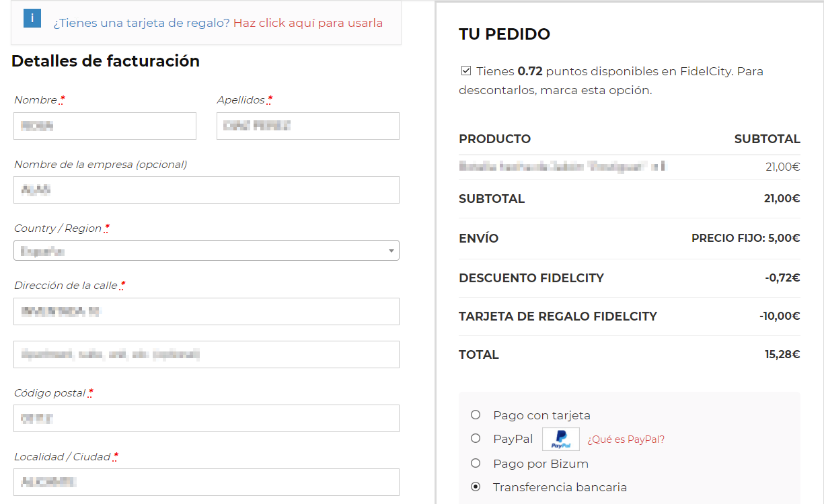
Task: Focus the Código postal field
Action: pyautogui.click(x=206, y=418)
